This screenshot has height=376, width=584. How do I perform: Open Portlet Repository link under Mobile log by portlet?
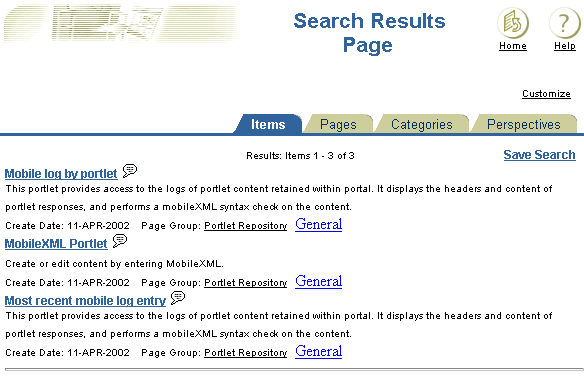245,226
